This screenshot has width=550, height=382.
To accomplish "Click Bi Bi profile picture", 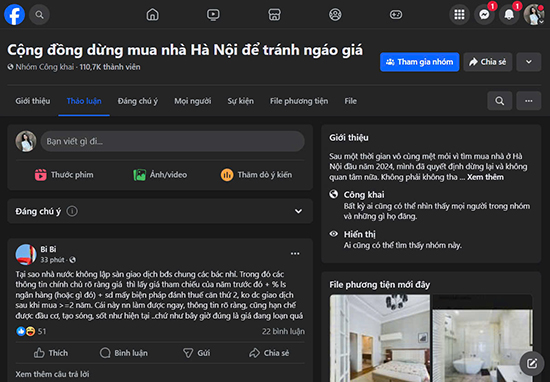I will [26, 255].
